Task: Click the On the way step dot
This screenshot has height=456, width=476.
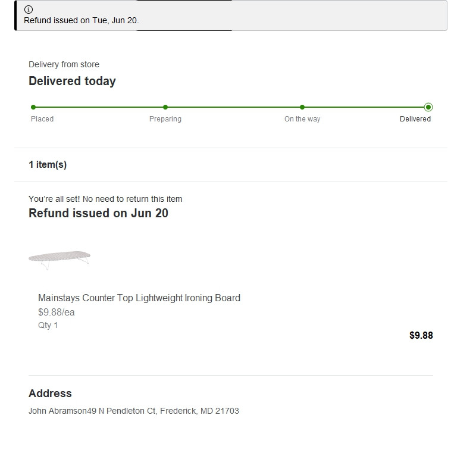Action: click(302, 107)
